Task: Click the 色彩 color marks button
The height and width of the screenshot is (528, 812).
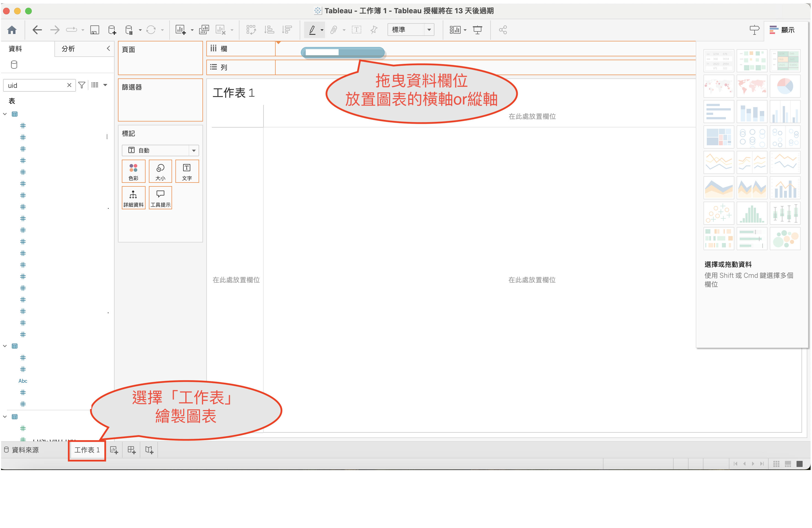Action: 133,171
